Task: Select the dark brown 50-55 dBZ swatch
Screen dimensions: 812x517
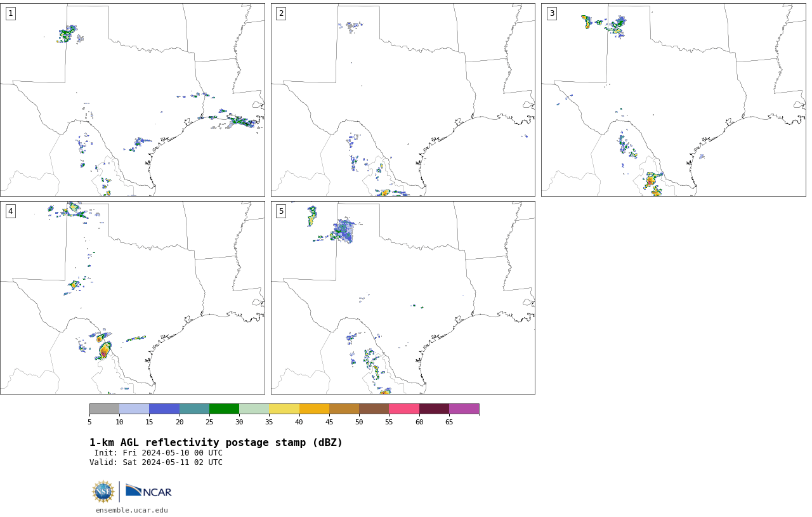Action: coord(374,409)
